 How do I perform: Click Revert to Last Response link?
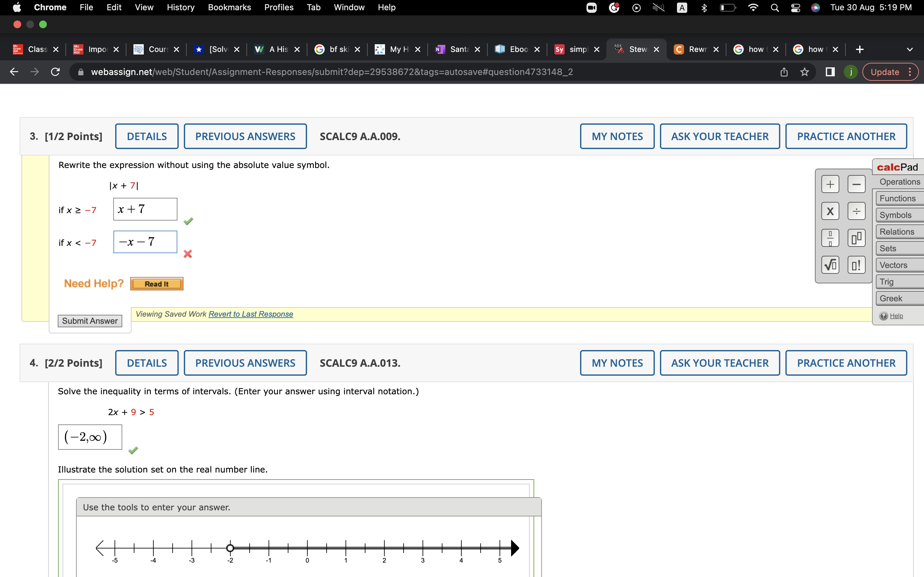(x=251, y=314)
